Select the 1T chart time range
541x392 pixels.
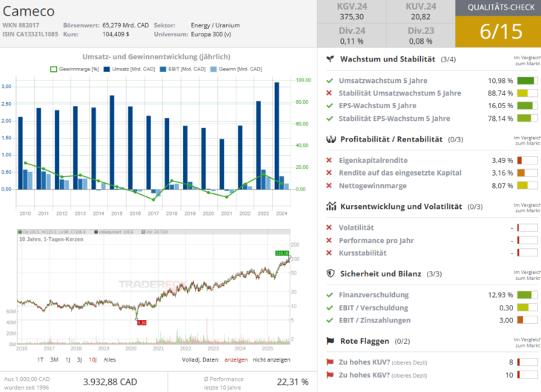40,359
